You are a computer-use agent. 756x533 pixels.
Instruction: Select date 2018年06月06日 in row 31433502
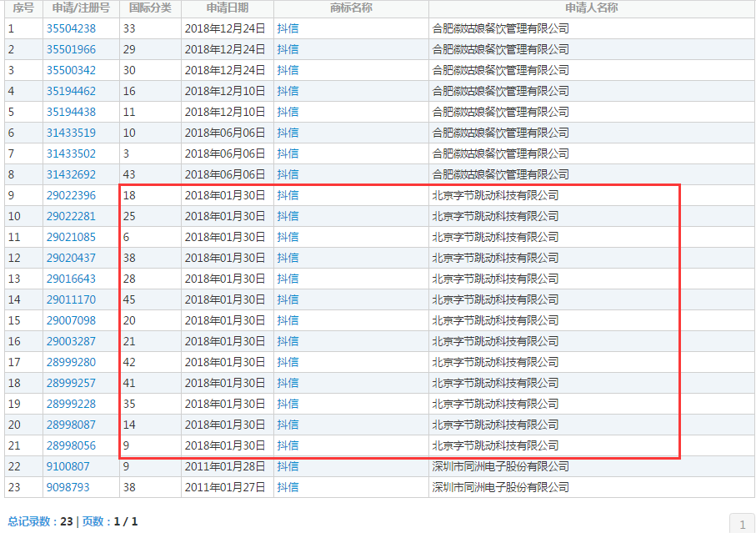tap(225, 153)
